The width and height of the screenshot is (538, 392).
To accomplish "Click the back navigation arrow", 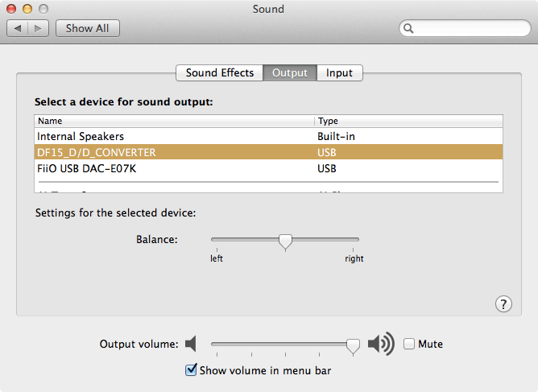I will pos(18,28).
